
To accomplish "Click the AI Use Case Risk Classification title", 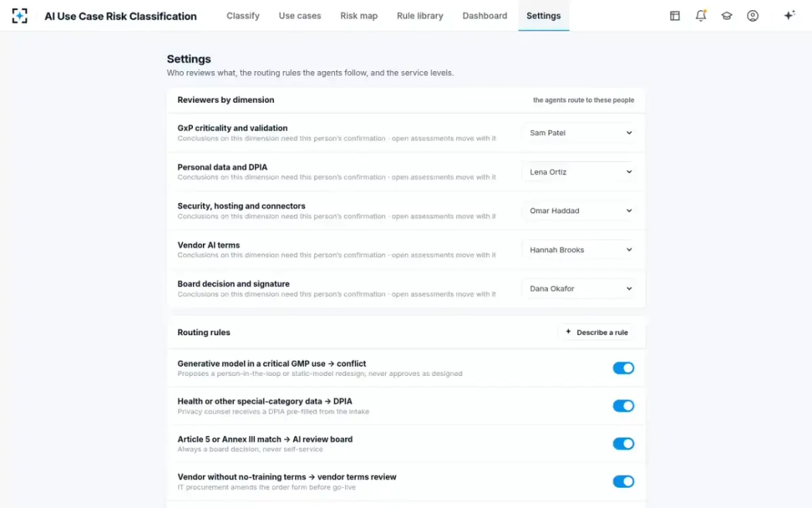I will click(120, 16).
